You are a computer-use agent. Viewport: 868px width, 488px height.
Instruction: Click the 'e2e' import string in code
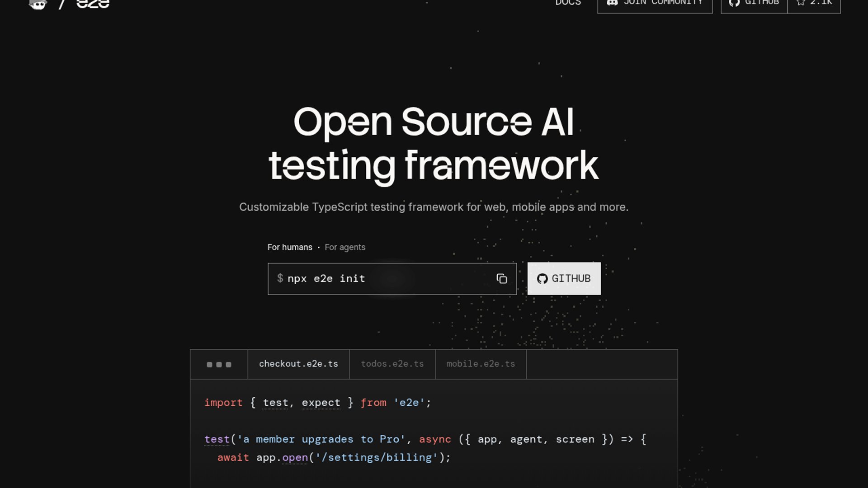tap(409, 403)
